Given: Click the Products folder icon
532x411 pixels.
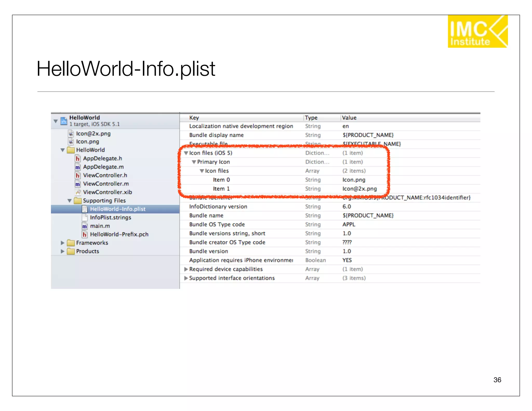Looking at the screenshot, I should (x=71, y=251).
